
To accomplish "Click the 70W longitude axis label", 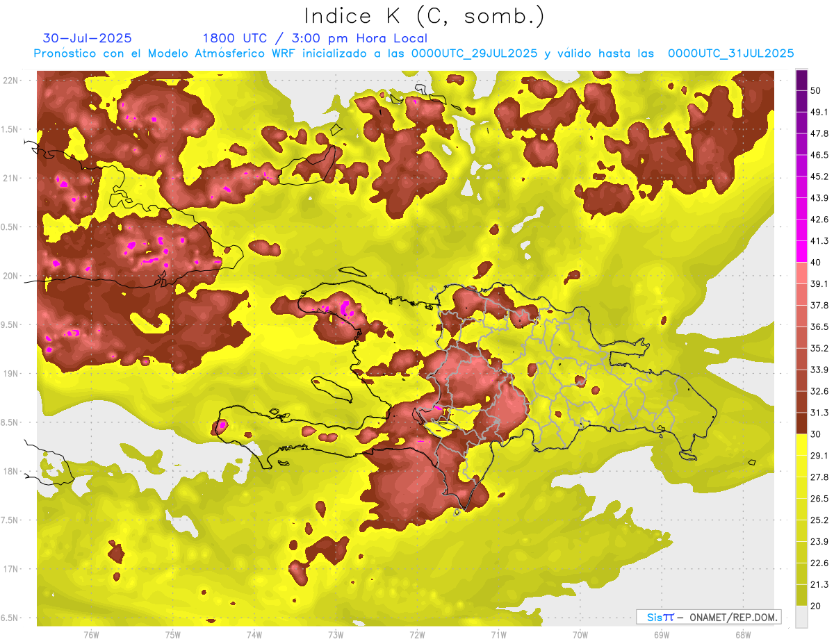I will [580, 635].
